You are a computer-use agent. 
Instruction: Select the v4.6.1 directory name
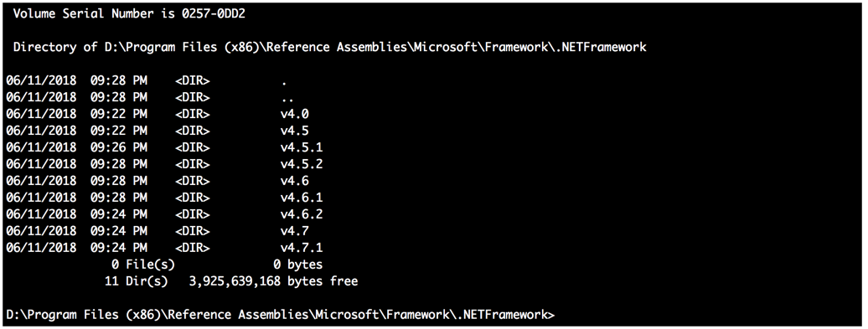[x=301, y=198]
